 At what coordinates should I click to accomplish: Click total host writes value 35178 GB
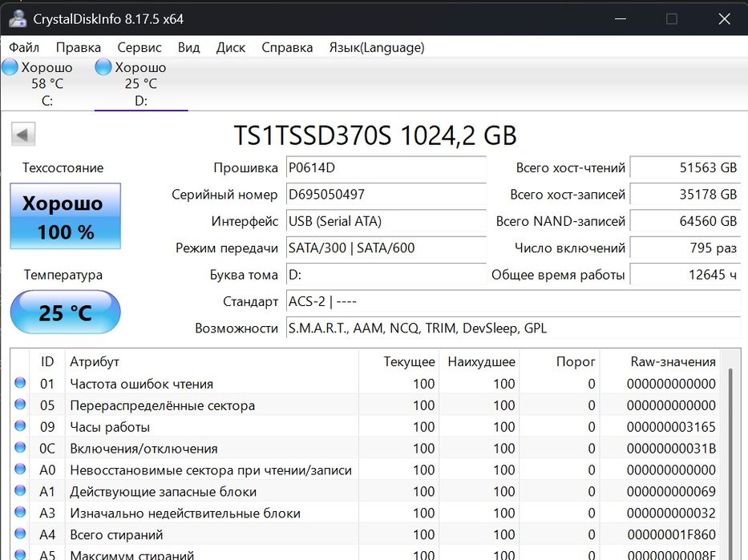click(x=685, y=194)
